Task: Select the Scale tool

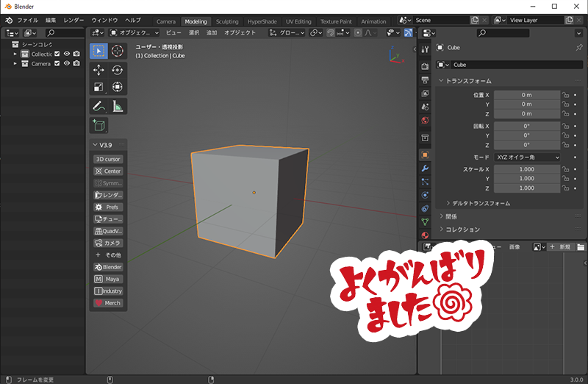Action: 98,88
